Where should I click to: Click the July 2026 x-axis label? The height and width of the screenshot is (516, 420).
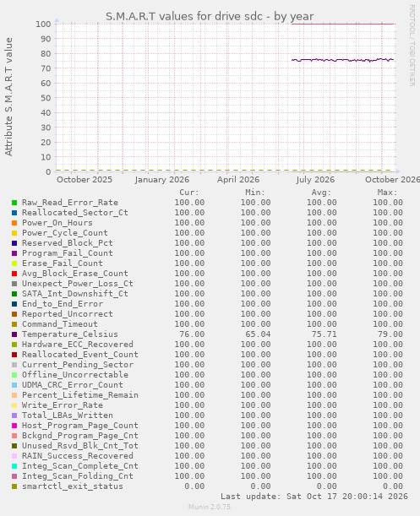click(x=315, y=180)
